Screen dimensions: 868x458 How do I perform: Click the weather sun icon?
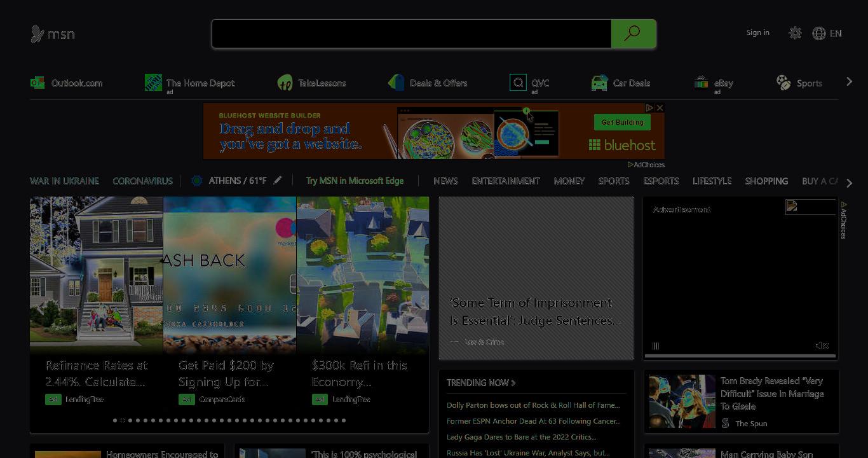point(197,181)
